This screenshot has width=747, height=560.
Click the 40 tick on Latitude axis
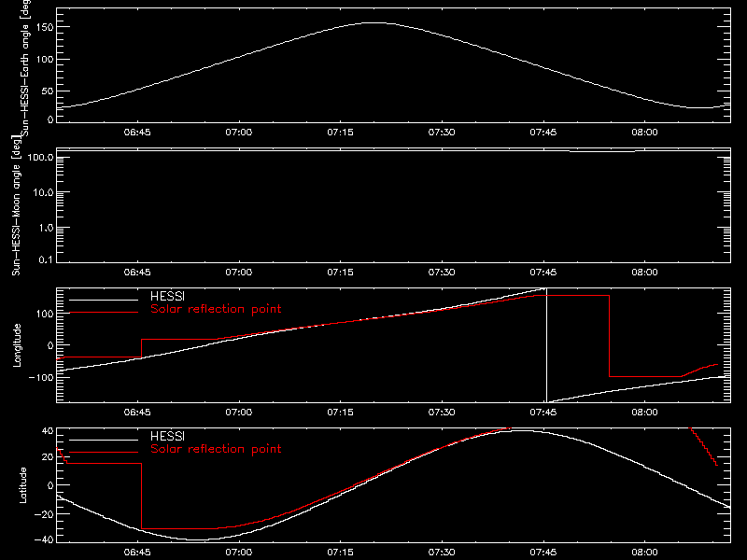point(48,431)
